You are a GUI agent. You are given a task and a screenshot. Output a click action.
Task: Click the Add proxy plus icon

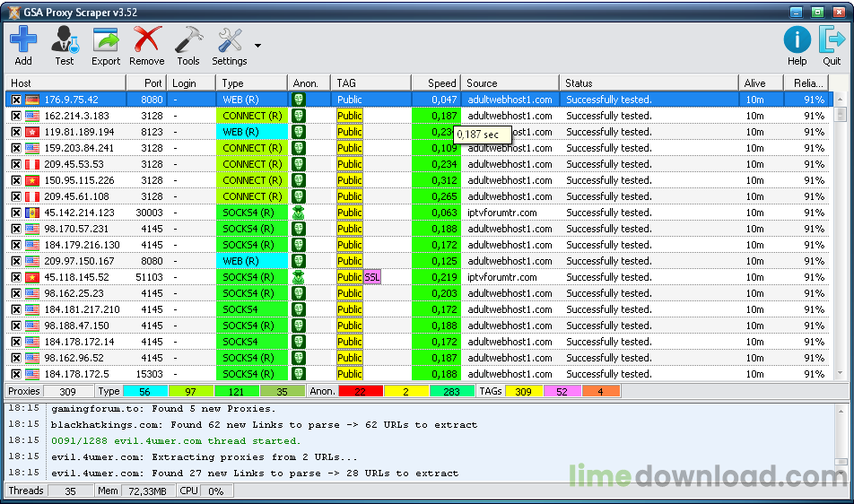(23, 40)
